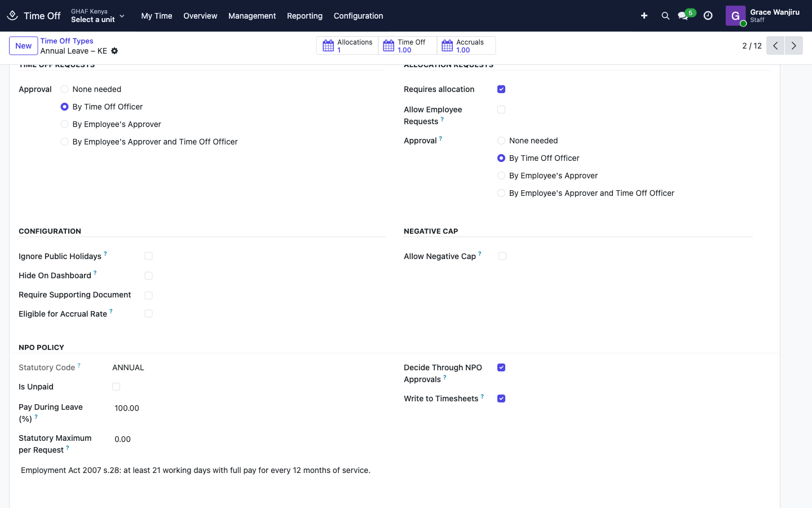Viewport: 812px width, 508px height.
Task: Click help tooltip beside Eligible for Accrual Rate
Action: pyautogui.click(x=111, y=312)
